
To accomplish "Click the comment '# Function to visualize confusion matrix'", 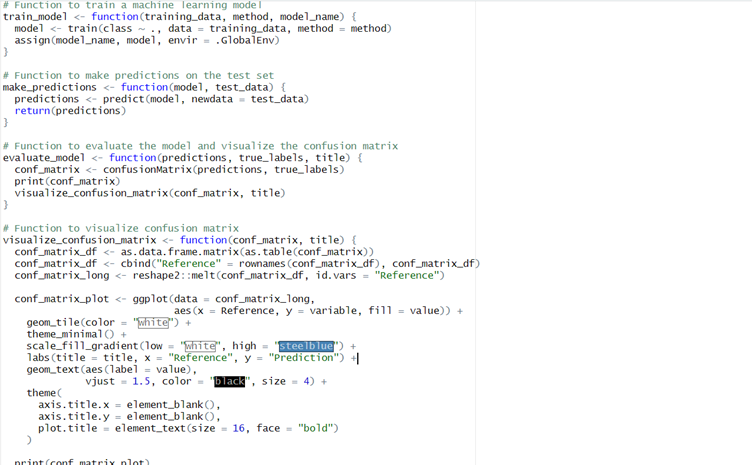I will pyautogui.click(x=121, y=229).
